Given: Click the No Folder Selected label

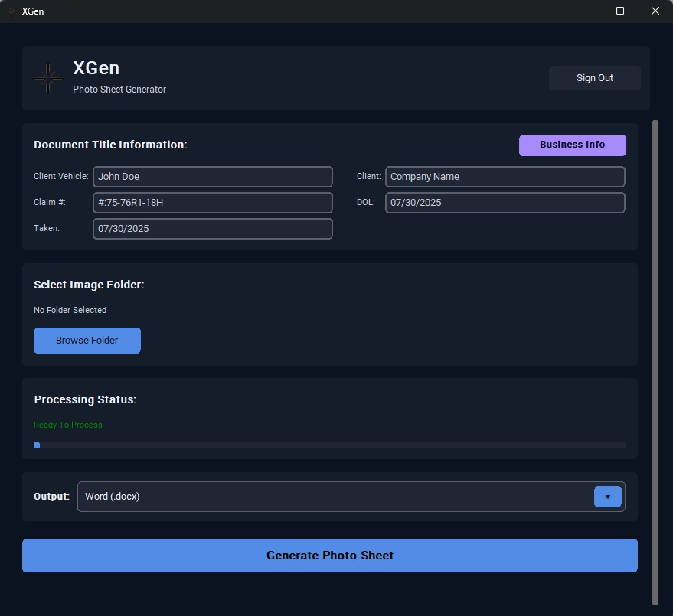Looking at the screenshot, I should tap(70, 310).
